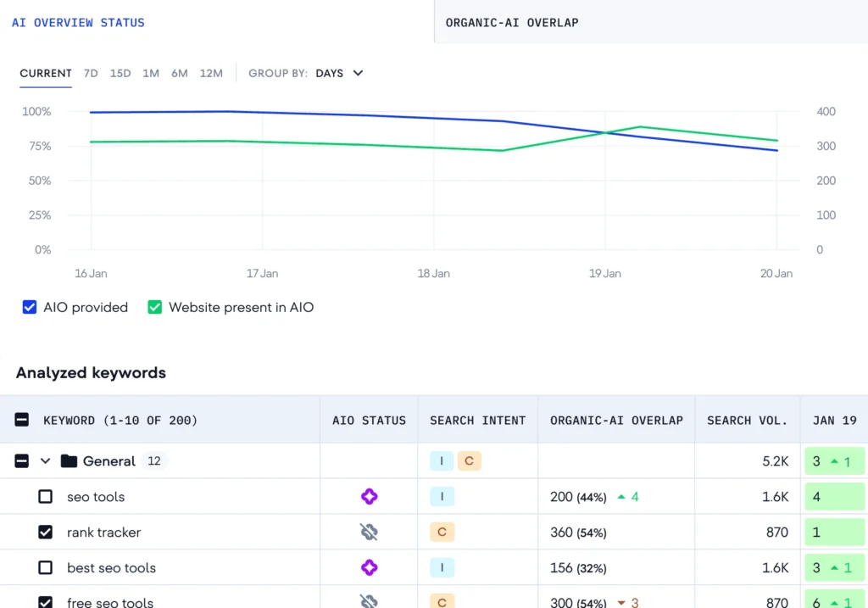The height and width of the screenshot is (608, 868).
Task: Click the "Search Vol." column header
Action: [x=747, y=420]
